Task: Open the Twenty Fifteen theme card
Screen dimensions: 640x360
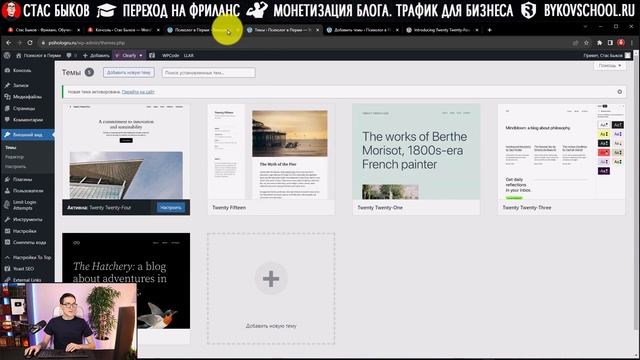Action: pos(271,159)
